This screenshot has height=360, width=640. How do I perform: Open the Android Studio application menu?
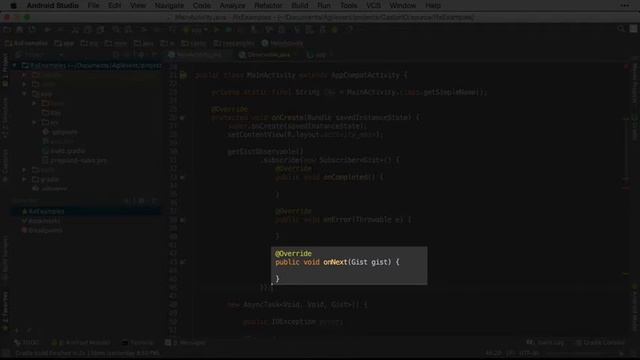coord(53,6)
